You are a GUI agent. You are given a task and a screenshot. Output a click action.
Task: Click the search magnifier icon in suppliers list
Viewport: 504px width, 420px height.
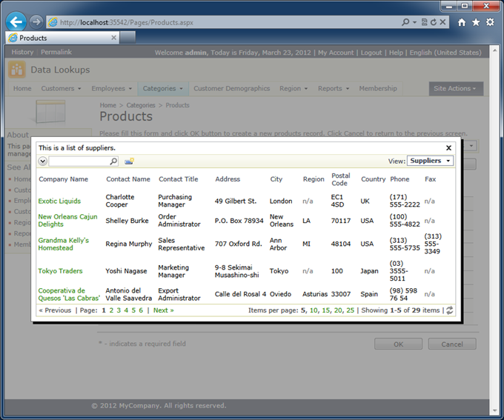click(113, 161)
